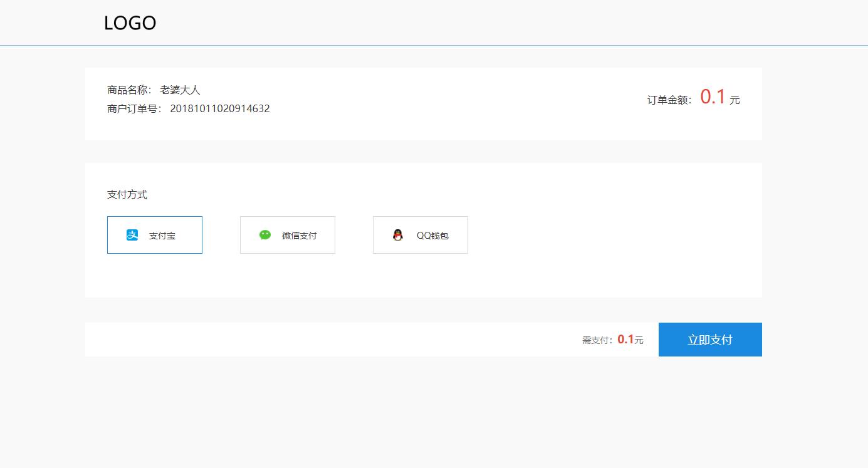The height and width of the screenshot is (468, 868).
Task: Click the large red 0.1 order amount
Action: [713, 97]
